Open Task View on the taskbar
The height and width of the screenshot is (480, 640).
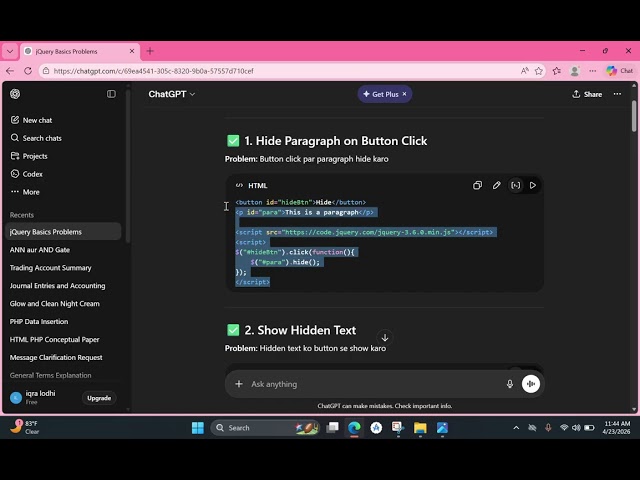point(333,428)
